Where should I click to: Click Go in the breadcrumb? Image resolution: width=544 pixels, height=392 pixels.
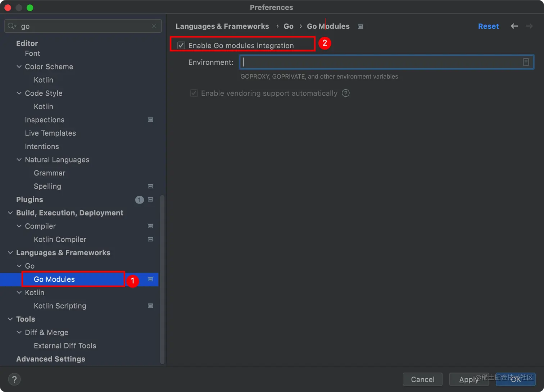tap(289, 26)
